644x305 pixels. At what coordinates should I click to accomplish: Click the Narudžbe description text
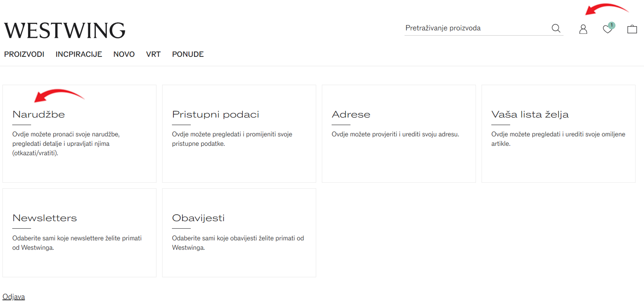pyautogui.click(x=66, y=144)
